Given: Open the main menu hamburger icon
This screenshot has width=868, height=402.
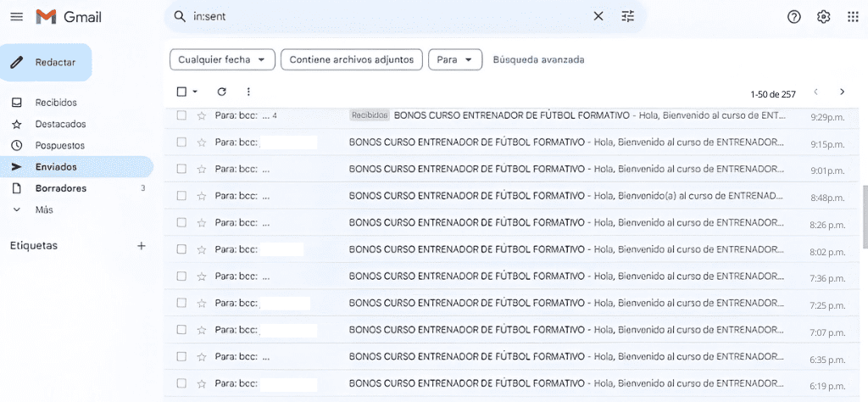Looking at the screenshot, I should point(17,17).
